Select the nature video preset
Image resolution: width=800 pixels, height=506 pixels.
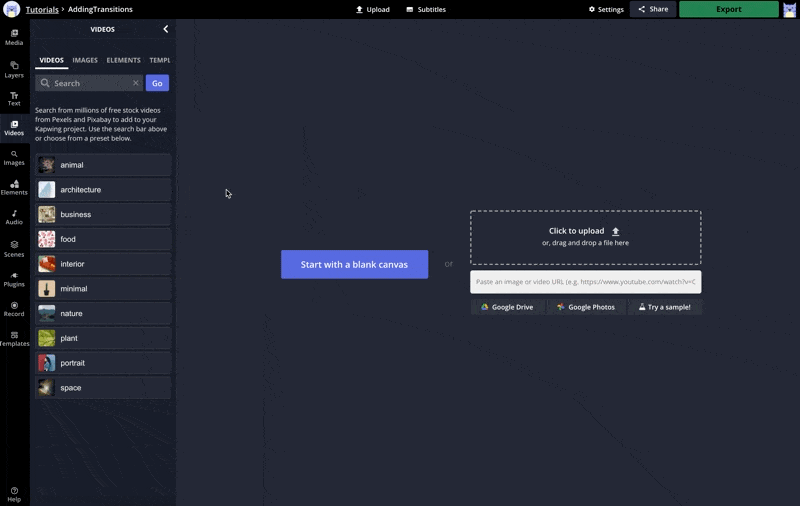click(103, 313)
